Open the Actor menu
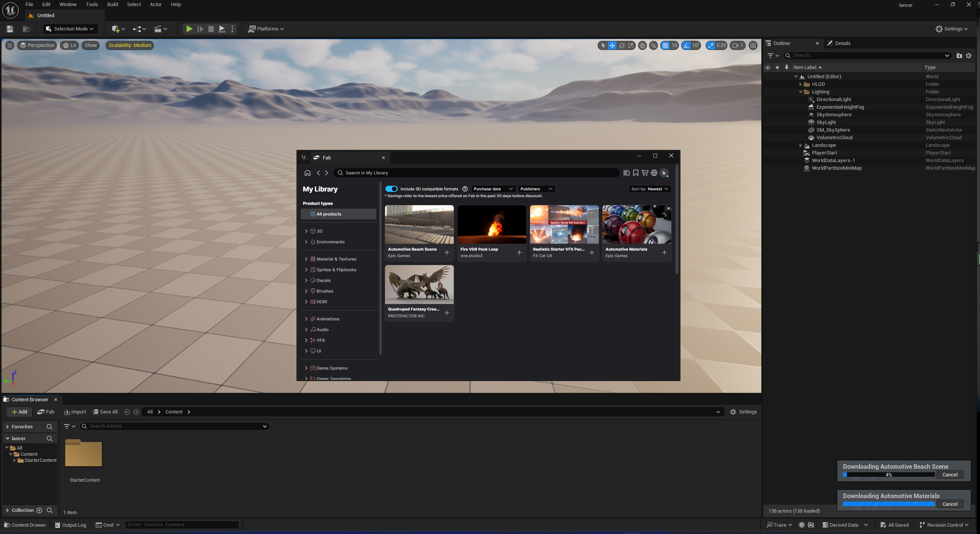The width and height of the screenshot is (980, 534). pos(155,5)
